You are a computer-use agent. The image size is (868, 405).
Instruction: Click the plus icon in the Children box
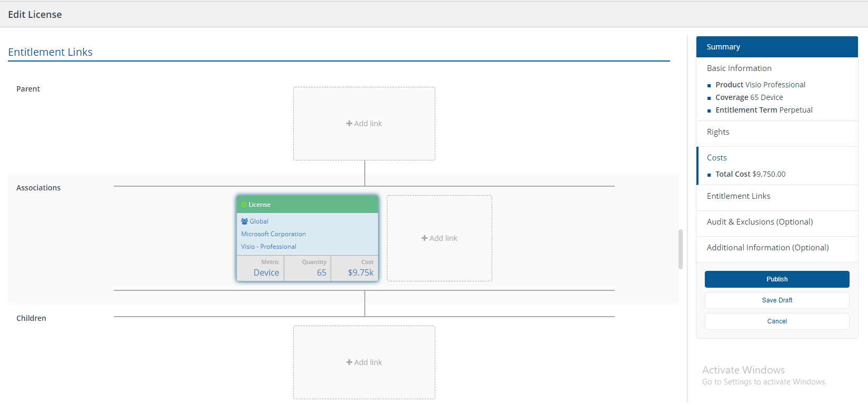click(349, 362)
